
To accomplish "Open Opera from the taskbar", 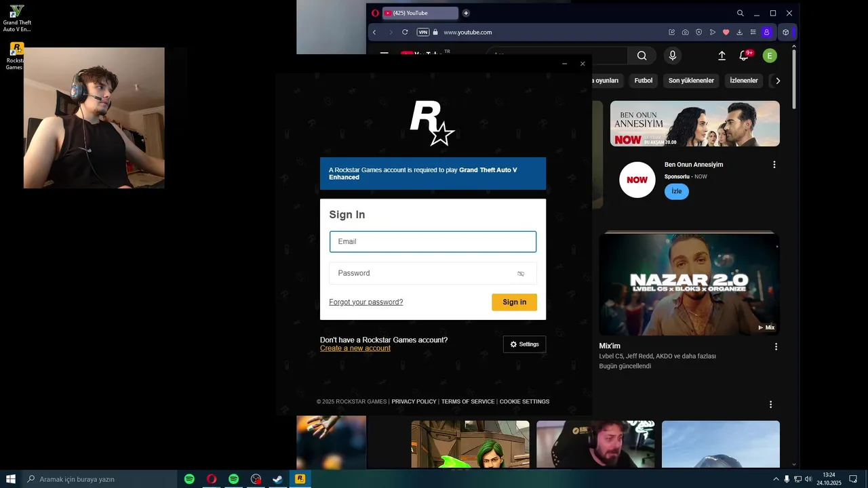I will pos(212,479).
